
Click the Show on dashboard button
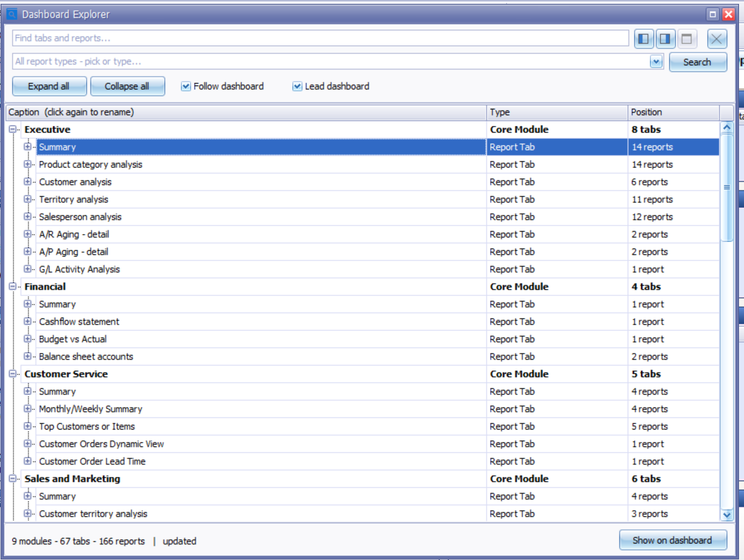pyautogui.click(x=672, y=540)
